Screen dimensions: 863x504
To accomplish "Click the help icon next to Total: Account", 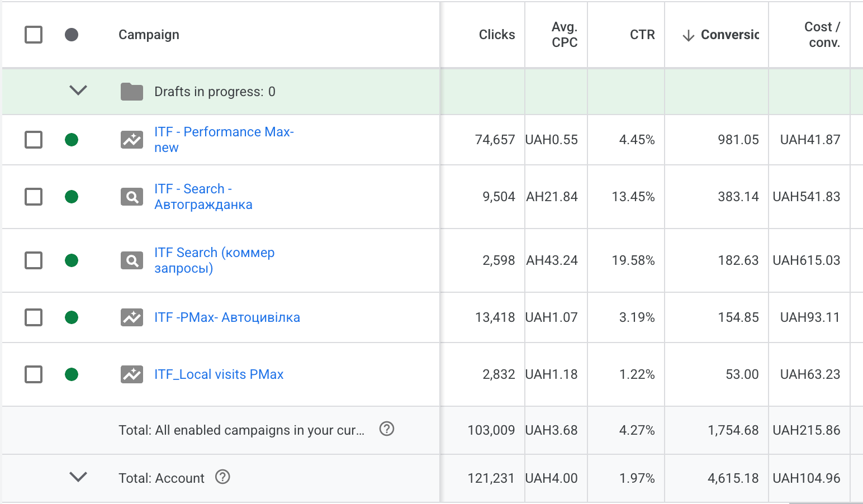I will pos(222,477).
